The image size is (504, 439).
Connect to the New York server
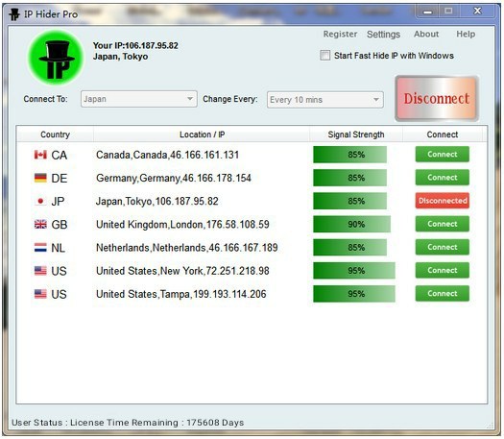443,270
